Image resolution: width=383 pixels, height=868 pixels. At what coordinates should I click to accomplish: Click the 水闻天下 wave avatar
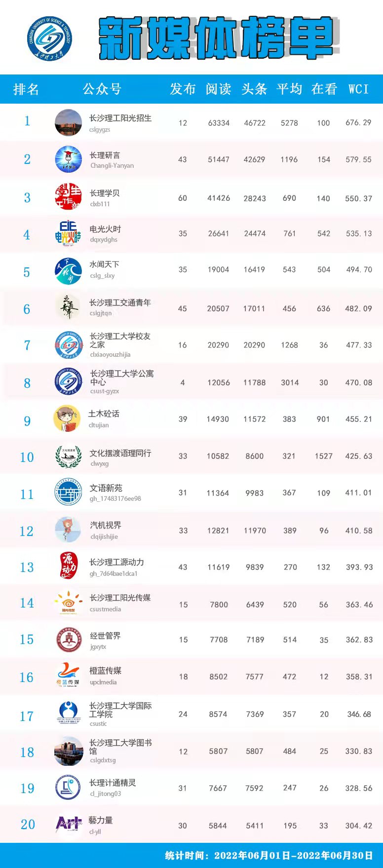pyautogui.click(x=68, y=271)
